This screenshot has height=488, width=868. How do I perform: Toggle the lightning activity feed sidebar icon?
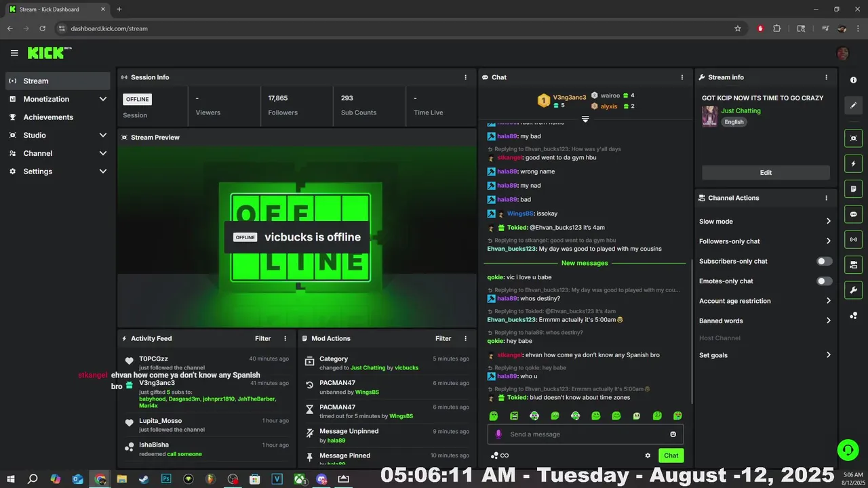[853, 163]
